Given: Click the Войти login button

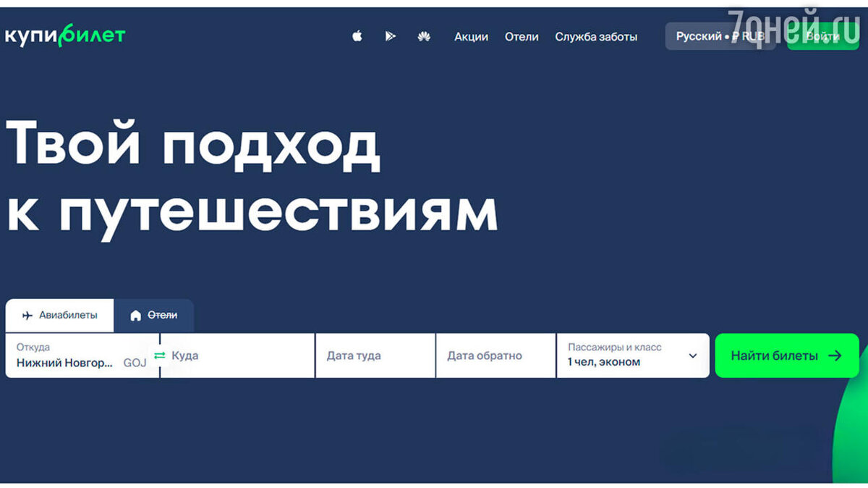Looking at the screenshot, I should (822, 34).
